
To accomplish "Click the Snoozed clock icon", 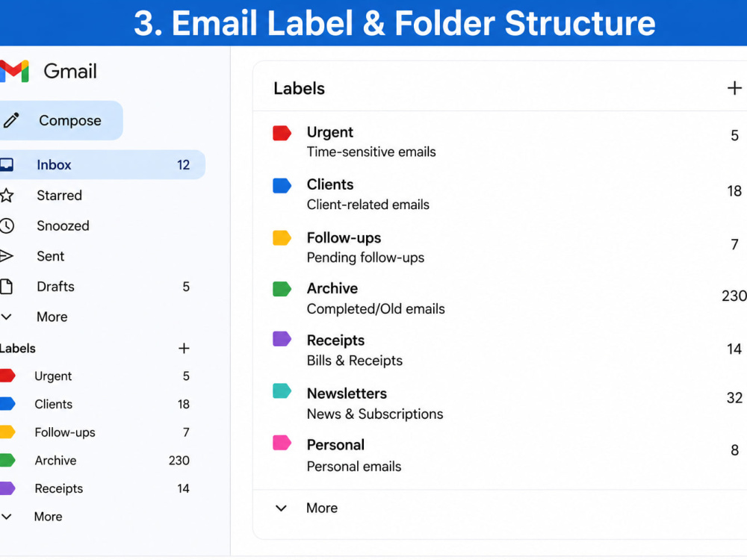I will 7,225.
